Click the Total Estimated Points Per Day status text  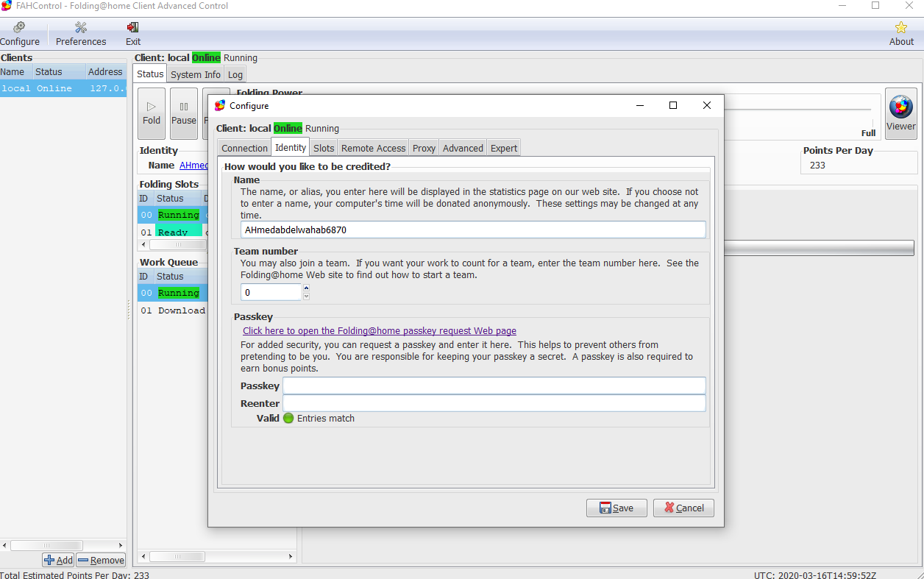pyautogui.click(x=74, y=575)
